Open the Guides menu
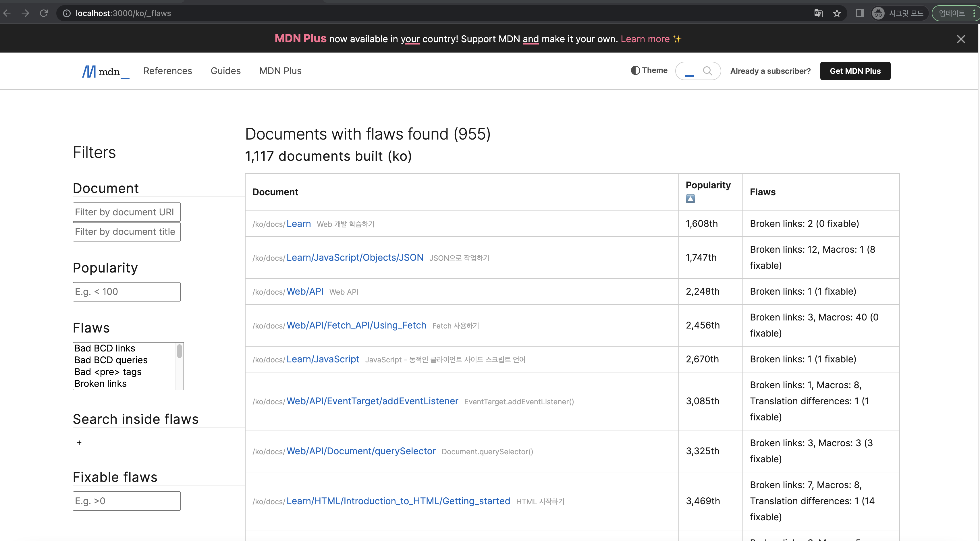Image resolution: width=980 pixels, height=541 pixels. (225, 71)
